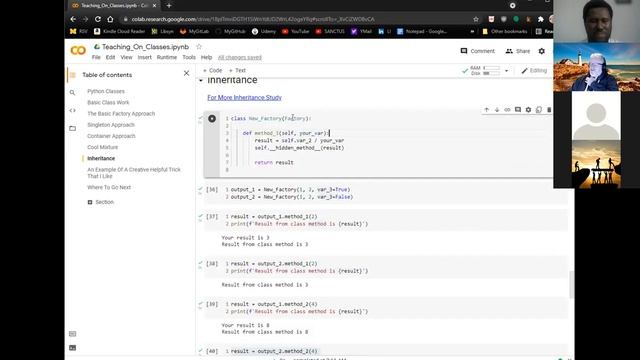Go back in browser history
640x360 pixels.
(73, 19)
